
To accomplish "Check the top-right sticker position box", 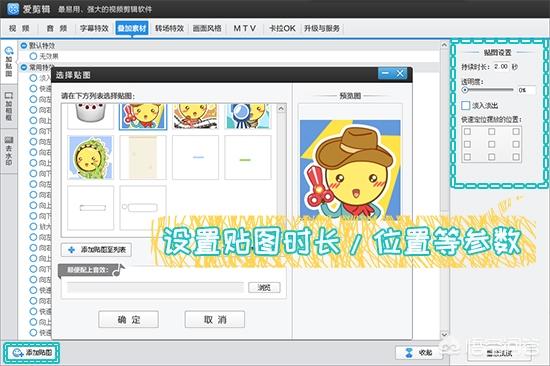I will pyautogui.click(x=516, y=132).
